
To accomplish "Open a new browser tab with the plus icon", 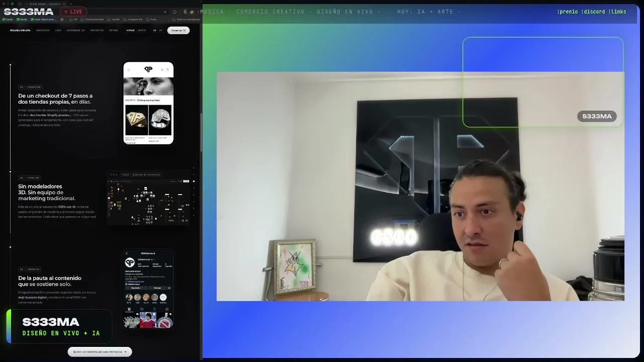I will coord(70,4).
